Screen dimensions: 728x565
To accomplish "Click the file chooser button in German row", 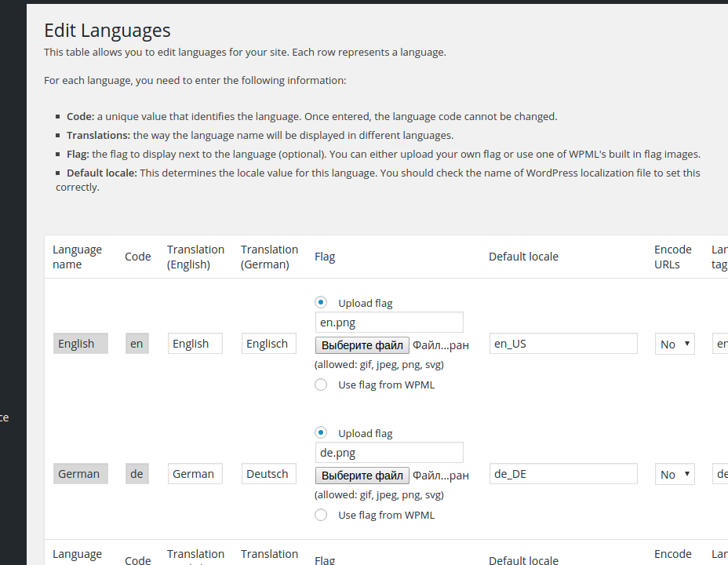I will (362, 475).
